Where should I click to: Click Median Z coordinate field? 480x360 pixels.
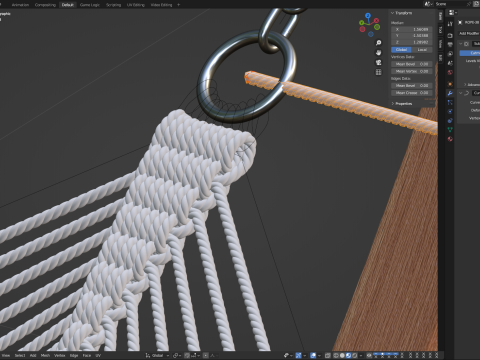pos(412,42)
